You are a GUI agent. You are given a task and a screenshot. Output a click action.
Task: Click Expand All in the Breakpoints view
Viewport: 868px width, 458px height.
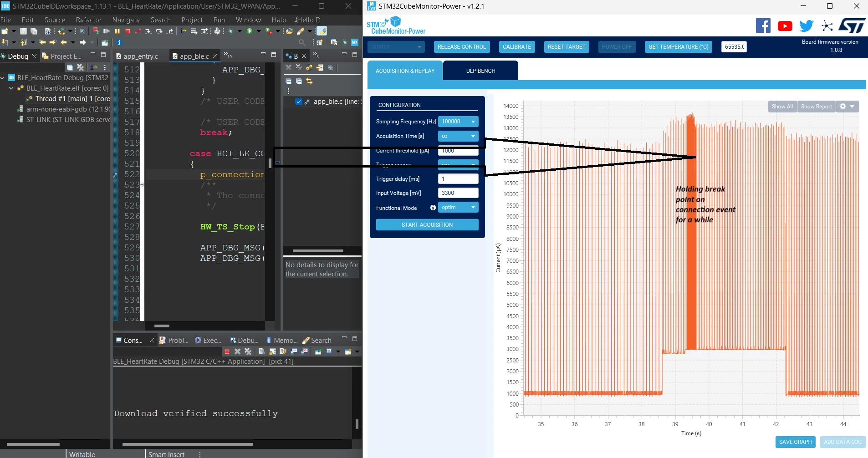[x=288, y=81]
